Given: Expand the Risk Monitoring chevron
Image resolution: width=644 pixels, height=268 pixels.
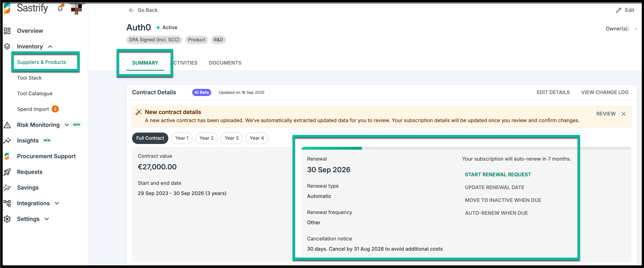Looking at the screenshot, I should [67, 125].
